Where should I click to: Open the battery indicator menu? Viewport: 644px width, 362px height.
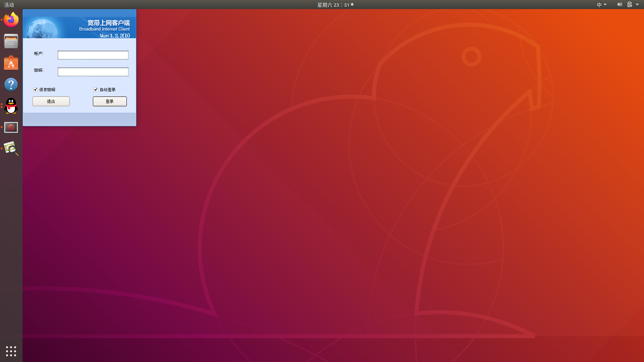630,4
